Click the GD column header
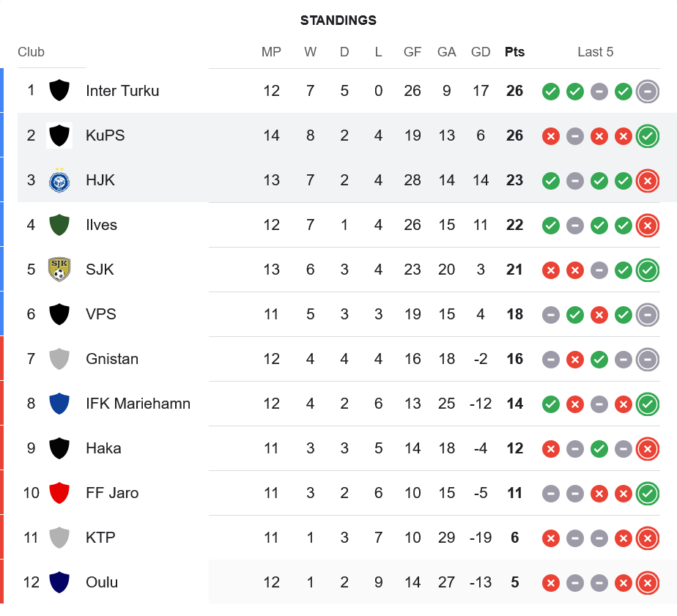 point(481,52)
